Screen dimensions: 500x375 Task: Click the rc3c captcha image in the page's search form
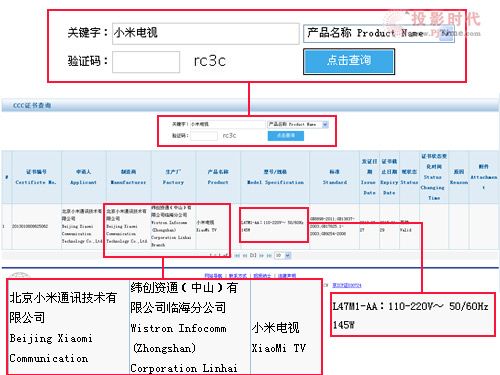click(230, 136)
